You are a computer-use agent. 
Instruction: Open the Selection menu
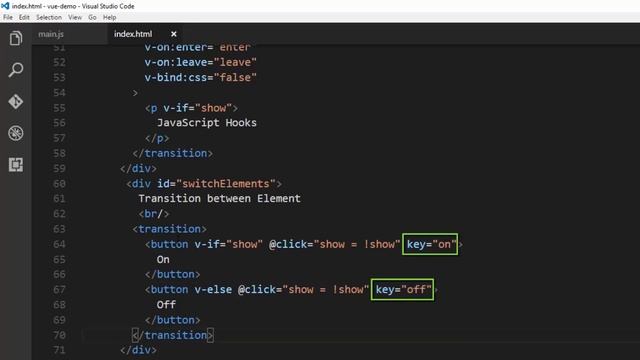pyautogui.click(x=49, y=17)
